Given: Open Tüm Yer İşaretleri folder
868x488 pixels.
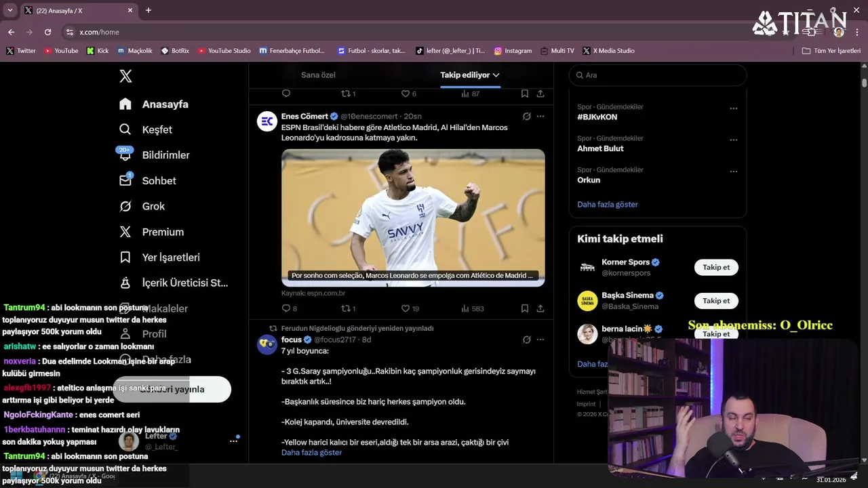Looking at the screenshot, I should 831,51.
